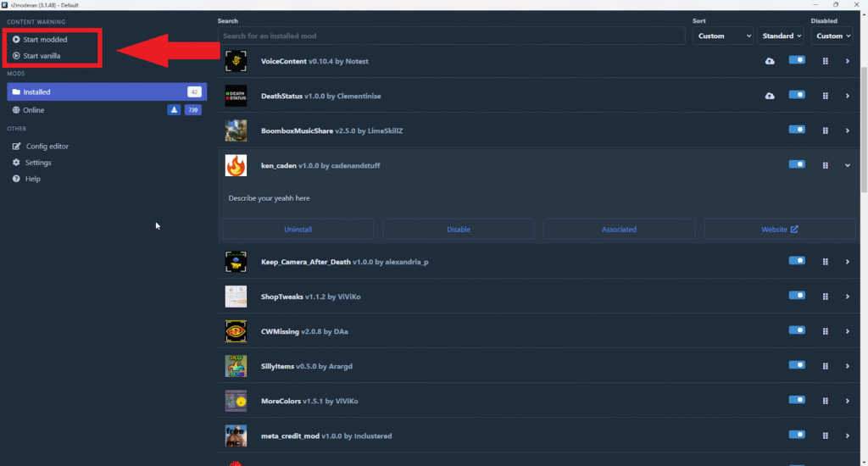Toggle the ShopTweaks mod switch

pos(797,296)
